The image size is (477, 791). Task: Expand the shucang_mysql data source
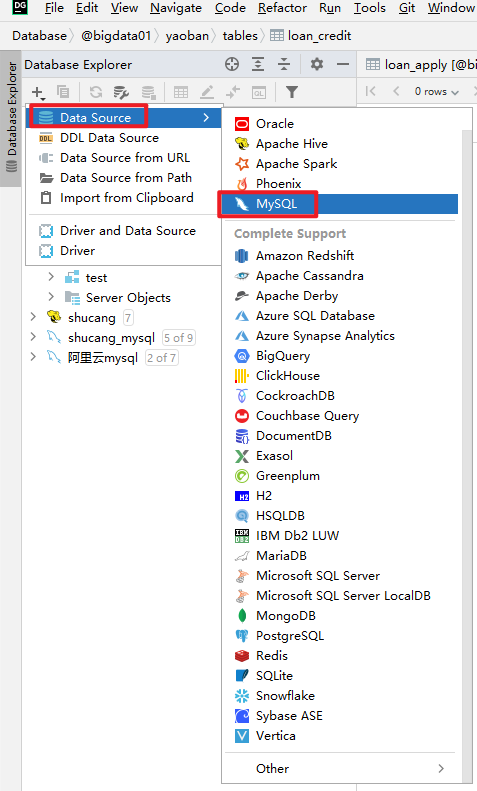tap(33, 336)
